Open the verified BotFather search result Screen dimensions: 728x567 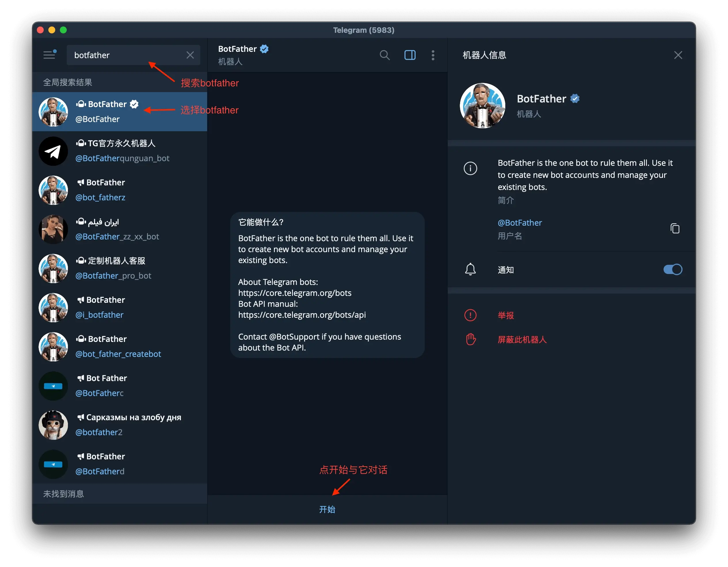120,112
